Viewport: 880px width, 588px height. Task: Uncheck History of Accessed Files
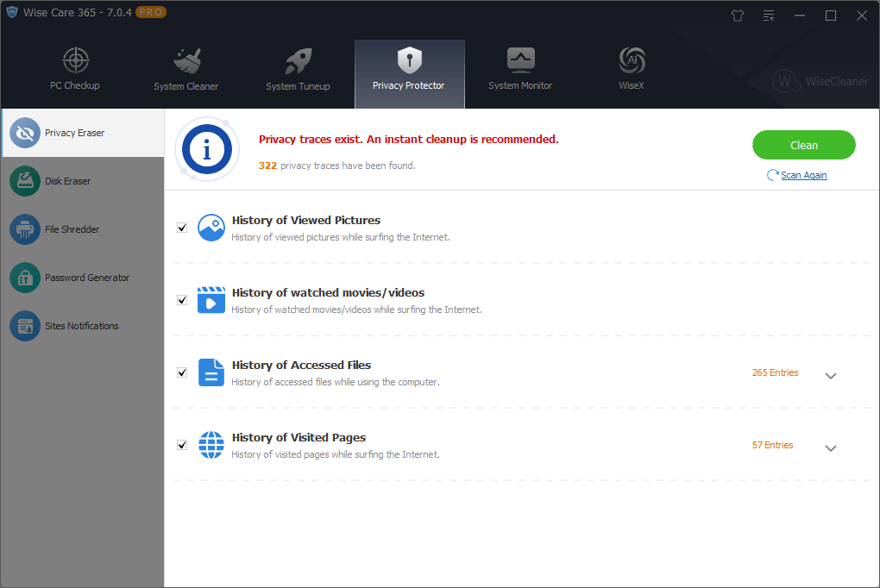pos(182,372)
